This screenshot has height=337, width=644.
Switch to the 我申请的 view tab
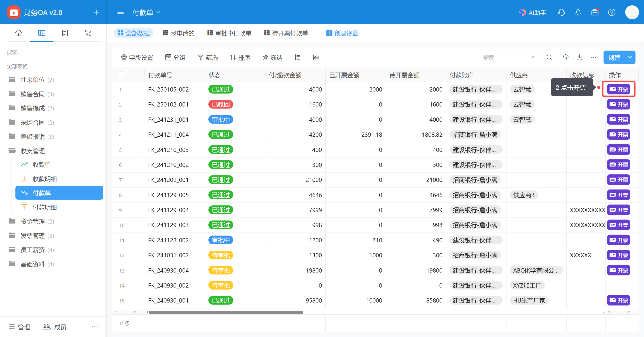(178, 33)
